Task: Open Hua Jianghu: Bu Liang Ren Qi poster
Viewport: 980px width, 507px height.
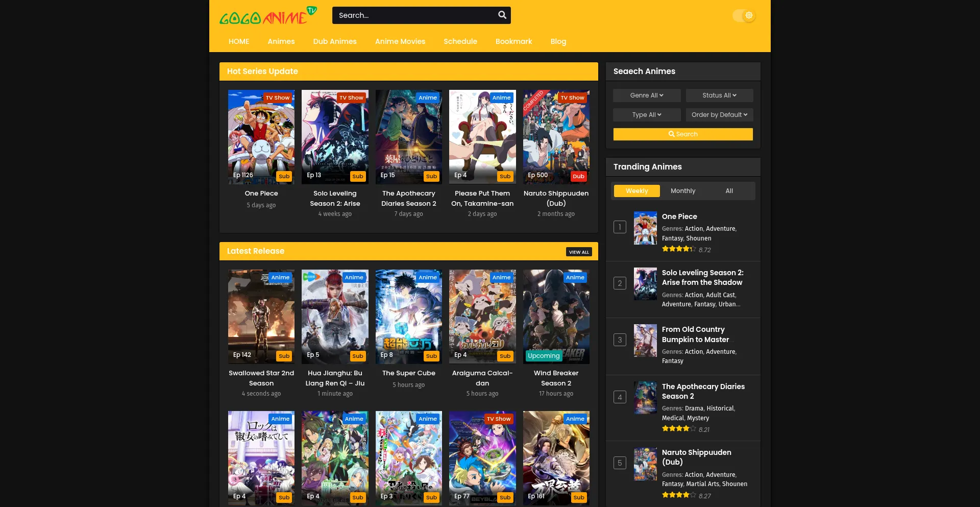Action: [335, 317]
